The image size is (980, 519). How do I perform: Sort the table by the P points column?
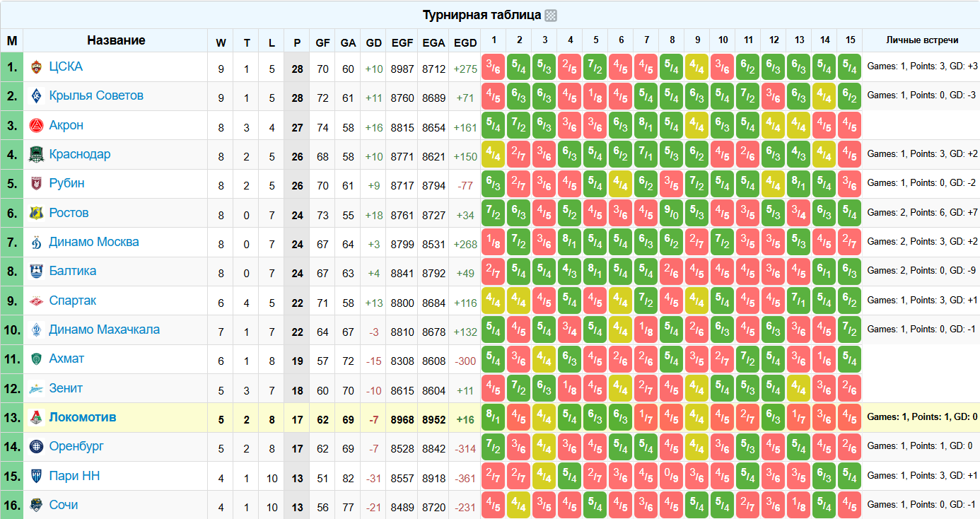297,42
